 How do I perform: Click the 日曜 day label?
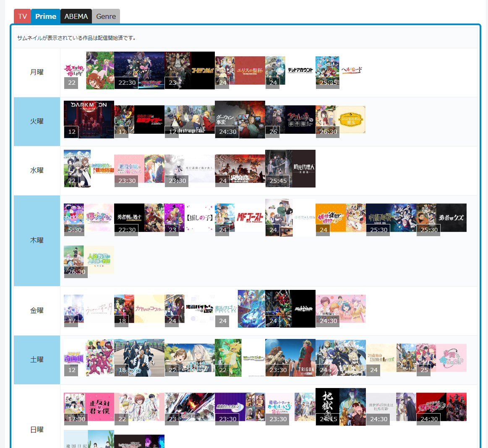pyautogui.click(x=37, y=430)
